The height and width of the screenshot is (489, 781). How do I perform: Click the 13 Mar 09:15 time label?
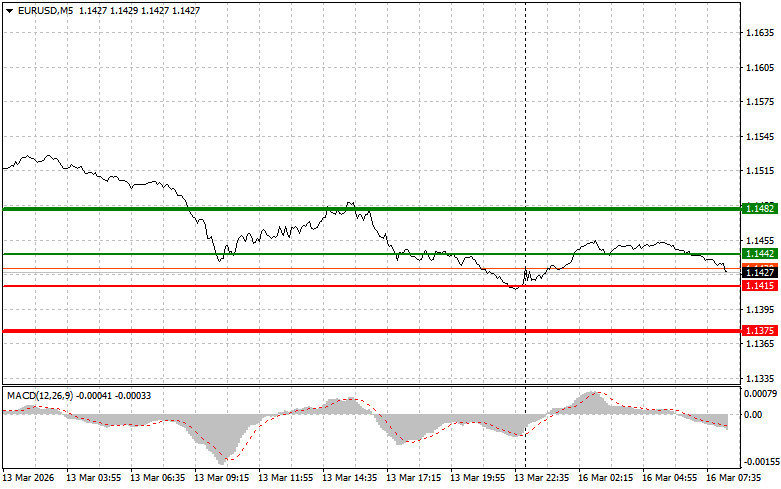[x=221, y=478]
